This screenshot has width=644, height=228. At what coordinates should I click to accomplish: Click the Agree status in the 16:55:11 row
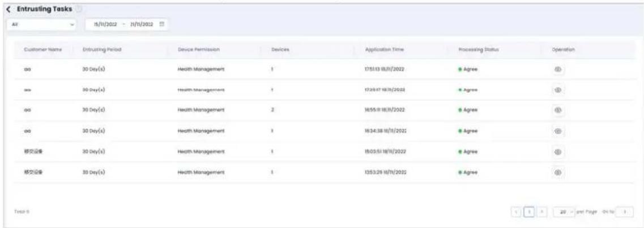[x=468, y=110]
